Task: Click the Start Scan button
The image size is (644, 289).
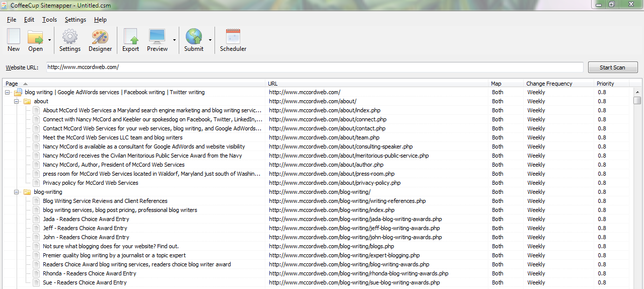Action: pos(612,67)
